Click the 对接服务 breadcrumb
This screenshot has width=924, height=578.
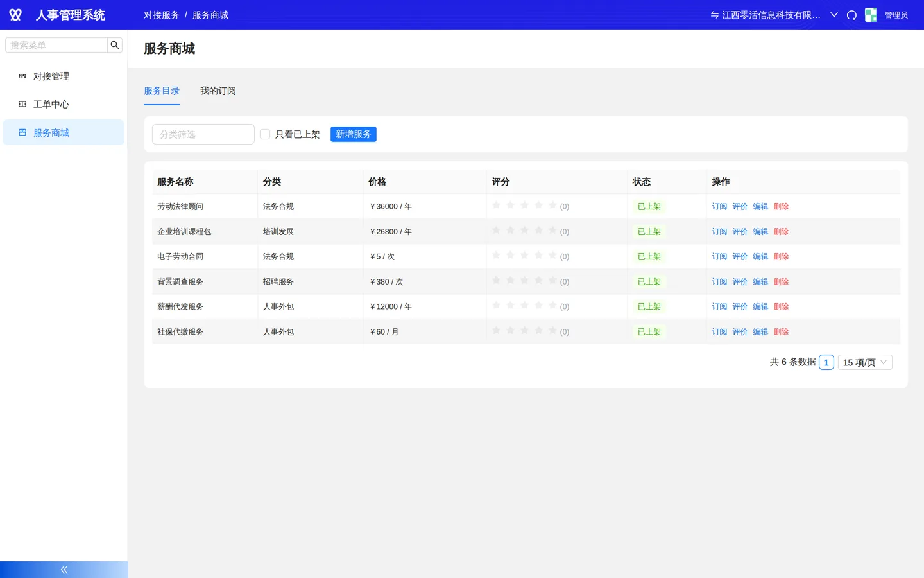point(162,15)
